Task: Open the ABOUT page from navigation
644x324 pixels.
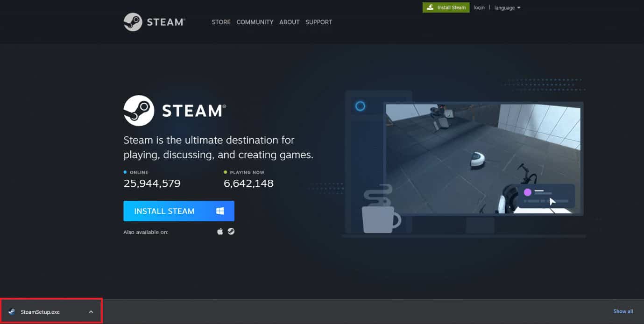Action: pos(289,22)
